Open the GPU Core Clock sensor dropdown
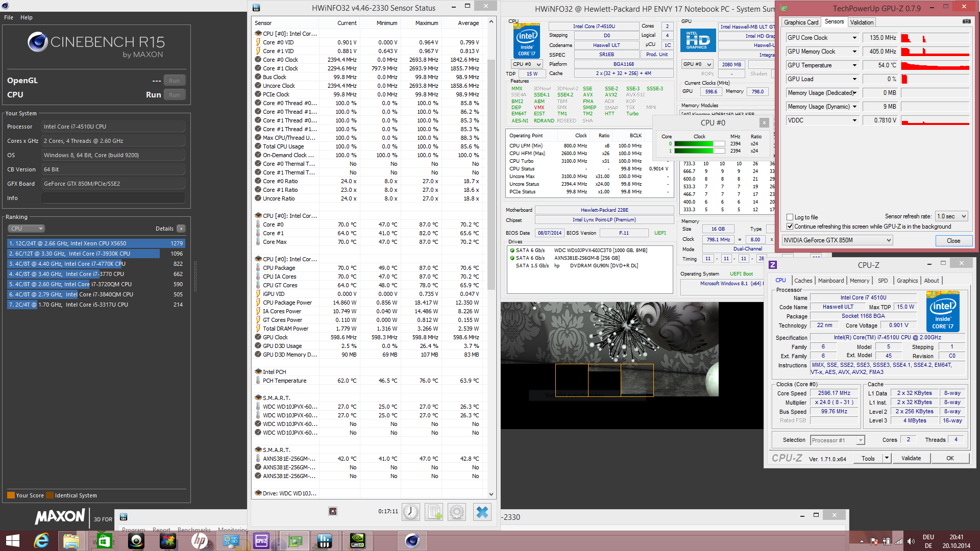This screenshot has height=551, width=980. pos(854,38)
